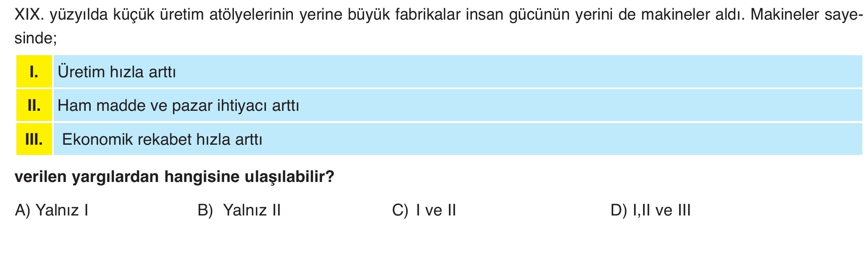The image size is (868, 258).
Task: Click the yellow cell numbered III.
Action: pos(34,139)
